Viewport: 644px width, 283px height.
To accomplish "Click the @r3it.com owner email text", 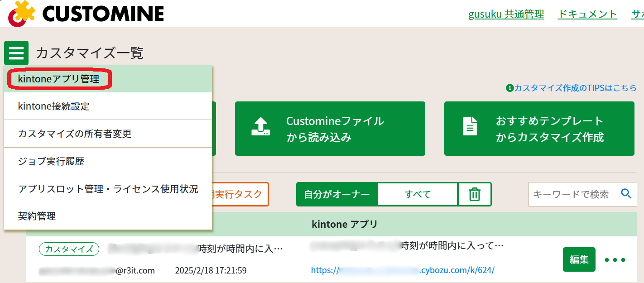I will click(x=135, y=271).
